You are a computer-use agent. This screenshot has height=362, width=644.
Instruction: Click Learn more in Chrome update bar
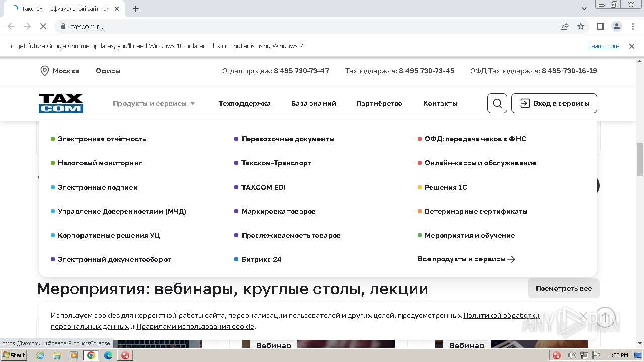click(604, 46)
